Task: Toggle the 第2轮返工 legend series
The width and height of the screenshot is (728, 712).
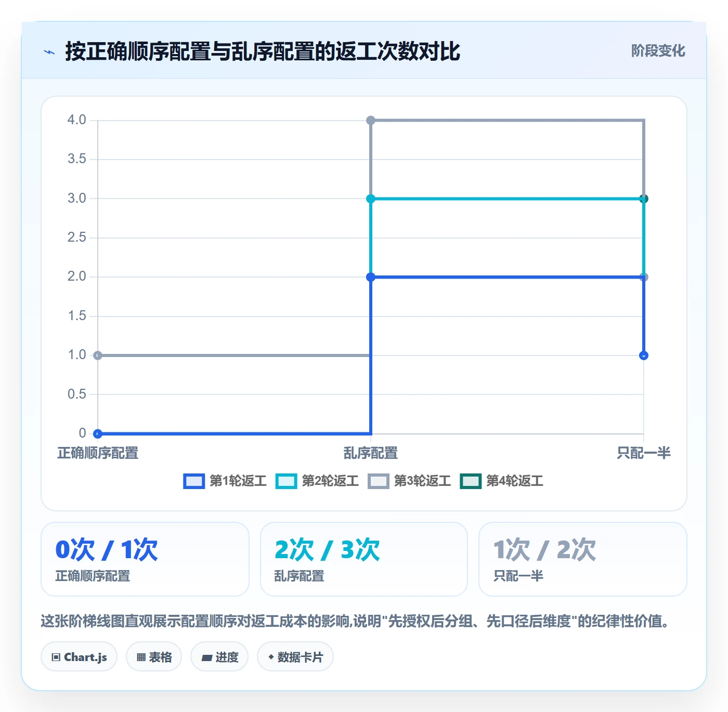Action: coord(317,481)
